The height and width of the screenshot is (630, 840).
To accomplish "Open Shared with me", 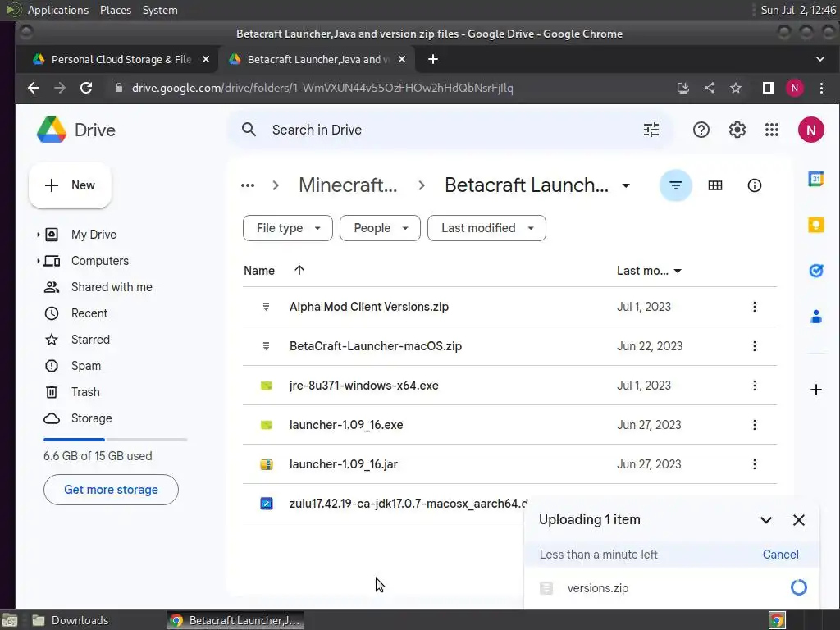I will [x=112, y=287].
